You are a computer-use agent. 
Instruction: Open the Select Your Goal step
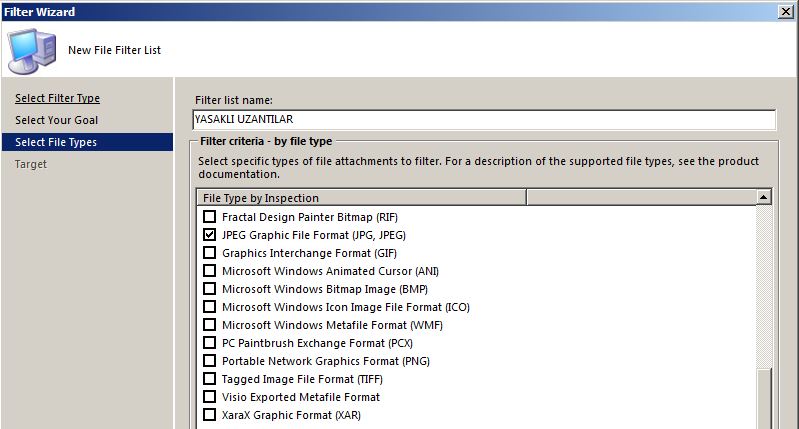[56, 120]
